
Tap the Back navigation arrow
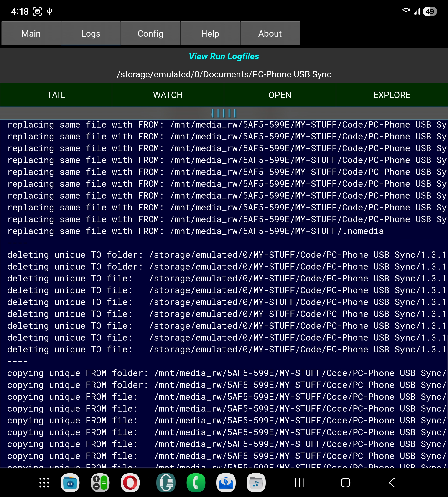392,483
